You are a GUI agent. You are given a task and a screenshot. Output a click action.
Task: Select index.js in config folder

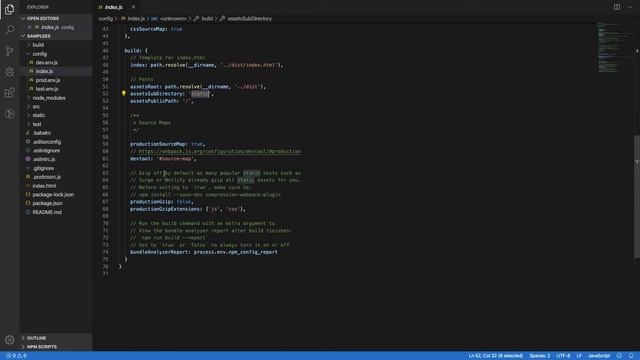click(x=44, y=71)
